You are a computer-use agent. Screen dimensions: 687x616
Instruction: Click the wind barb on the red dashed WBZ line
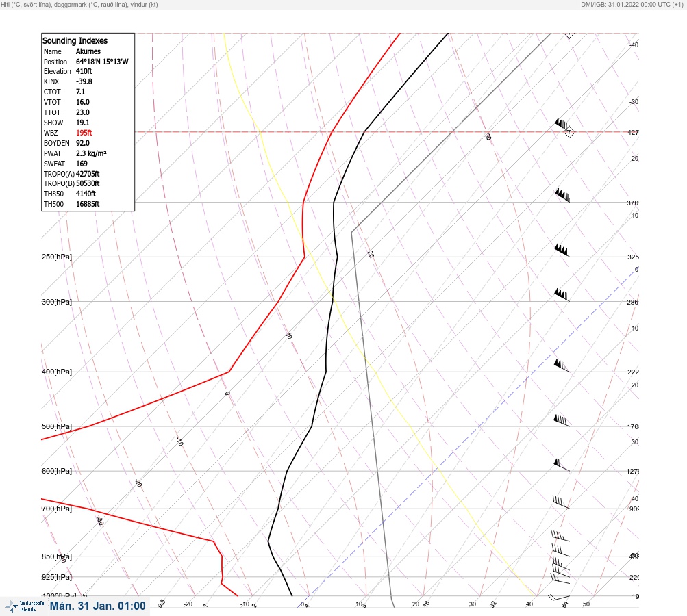coord(563,125)
